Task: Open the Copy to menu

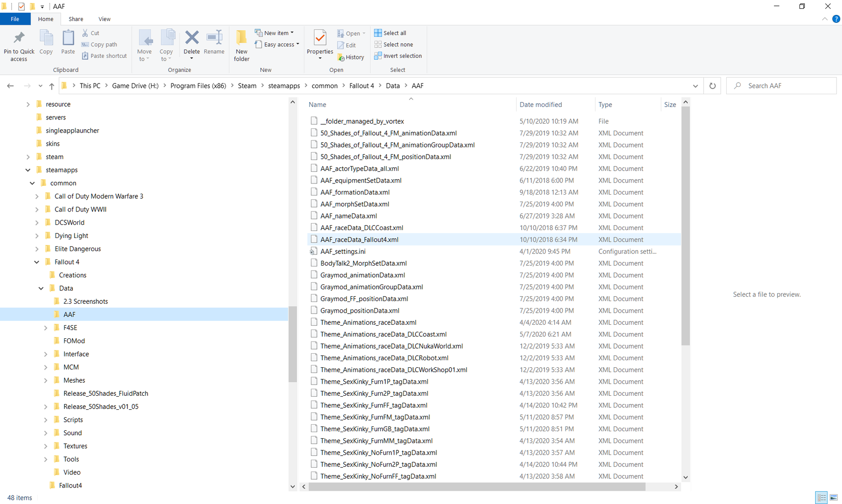Action: (x=166, y=46)
